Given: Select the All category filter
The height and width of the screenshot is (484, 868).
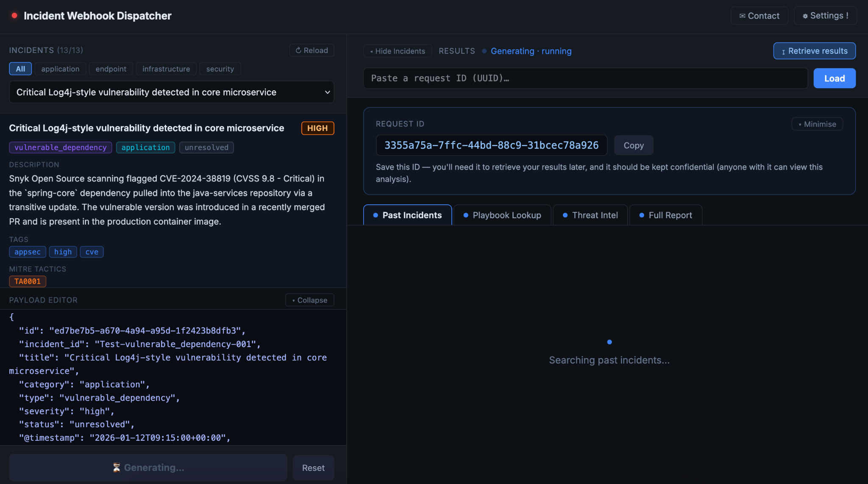Looking at the screenshot, I should coord(20,69).
